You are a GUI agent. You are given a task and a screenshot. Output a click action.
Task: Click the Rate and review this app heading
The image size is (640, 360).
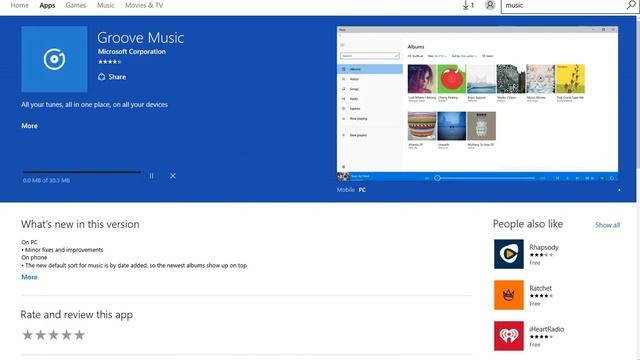click(77, 315)
